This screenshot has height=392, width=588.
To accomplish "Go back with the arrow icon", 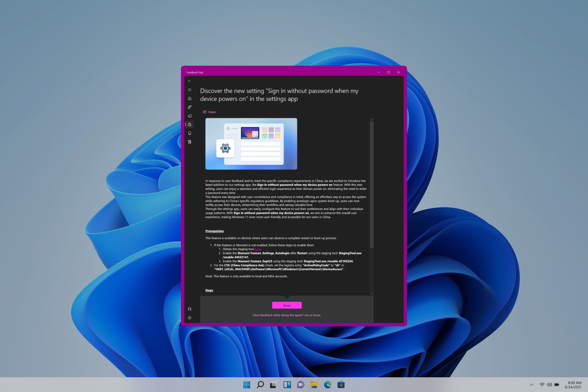I will 189,81.
